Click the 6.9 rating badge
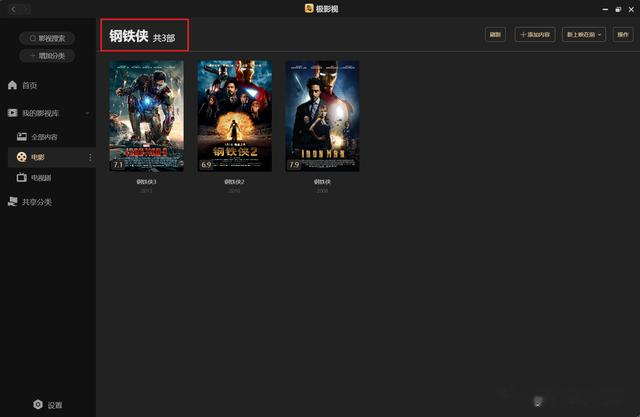Screen dimensions: 640x417 (x=206, y=165)
